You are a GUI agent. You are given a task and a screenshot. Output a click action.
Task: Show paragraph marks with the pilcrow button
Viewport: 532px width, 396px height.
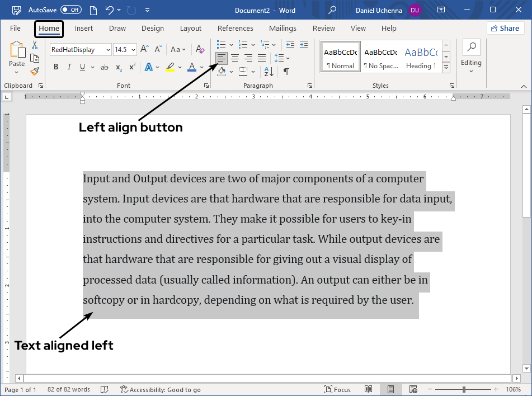click(x=286, y=71)
